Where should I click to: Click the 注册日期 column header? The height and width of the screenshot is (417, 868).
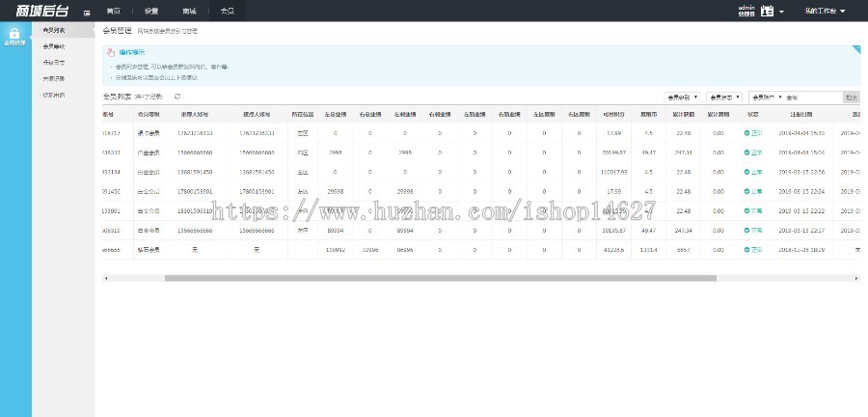[x=801, y=114]
